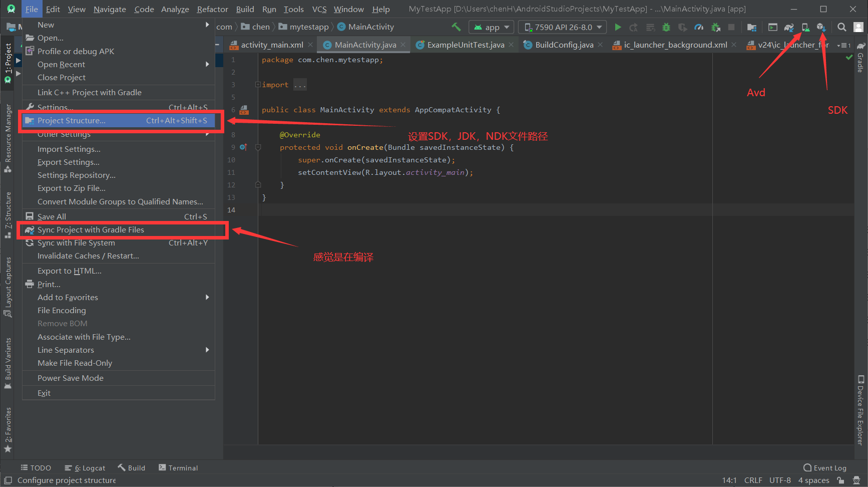Attach debugger to Android process icon
Image resolution: width=868 pixels, height=487 pixels.
click(x=715, y=27)
